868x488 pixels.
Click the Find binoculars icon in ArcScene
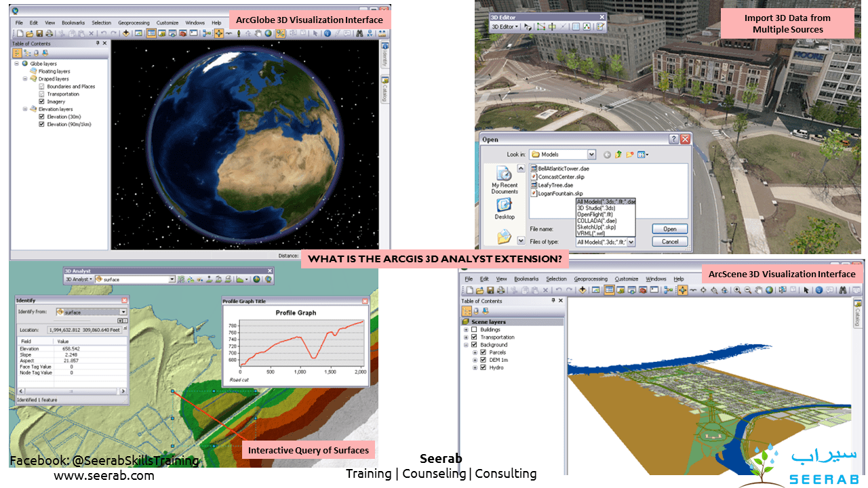point(843,290)
